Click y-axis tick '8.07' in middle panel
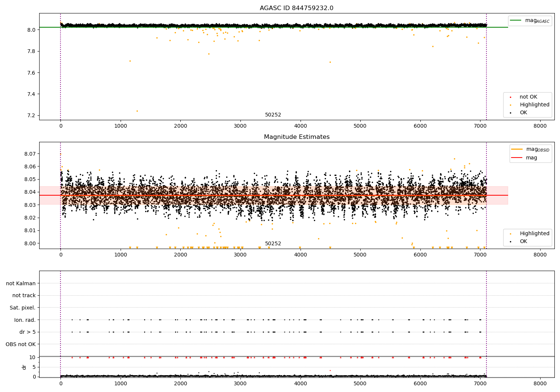The height and width of the screenshot is (392, 560). [x=30, y=154]
